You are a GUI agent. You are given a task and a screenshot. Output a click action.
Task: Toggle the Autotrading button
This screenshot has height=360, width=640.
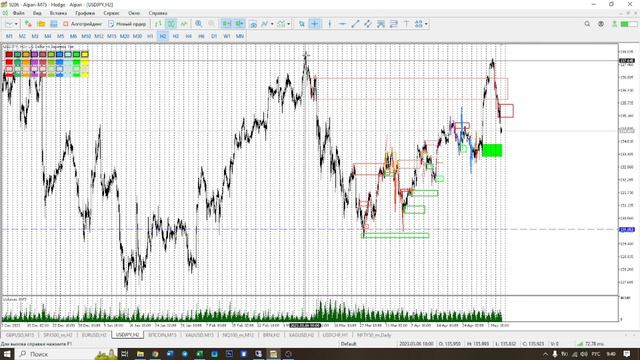tap(82, 24)
